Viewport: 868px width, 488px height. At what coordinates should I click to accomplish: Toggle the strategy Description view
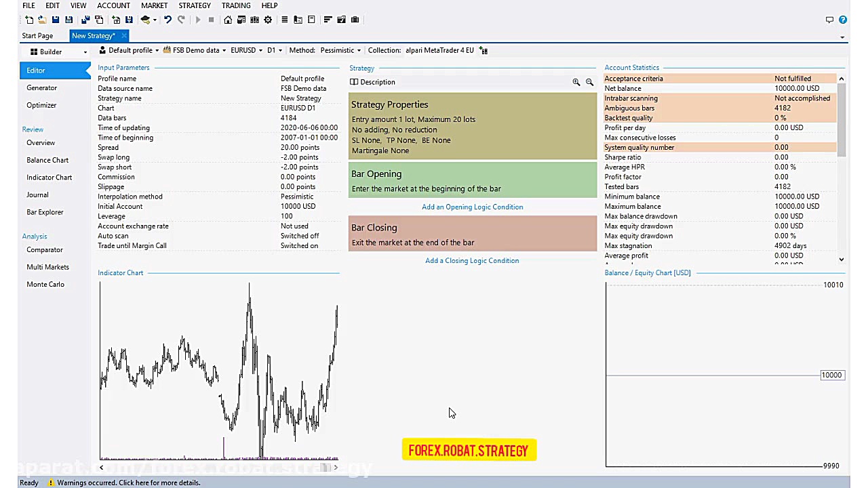coord(372,82)
